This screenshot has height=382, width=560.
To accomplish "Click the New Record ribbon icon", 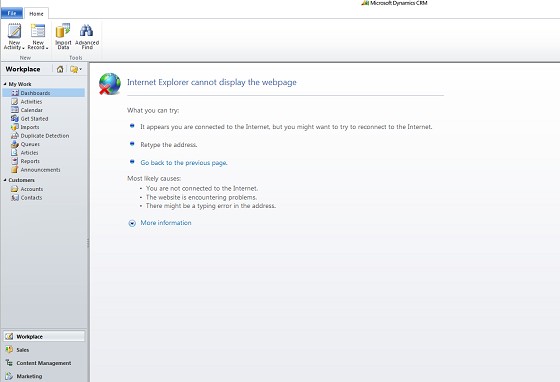I will pyautogui.click(x=38, y=31).
